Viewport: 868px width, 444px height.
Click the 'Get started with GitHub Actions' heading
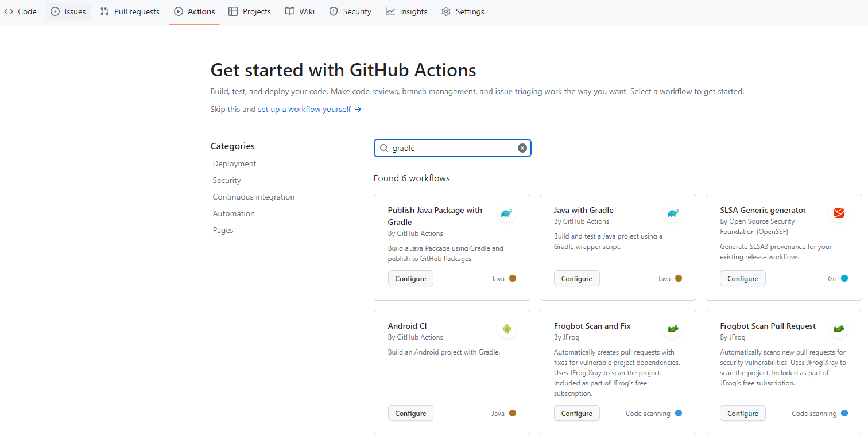point(343,70)
